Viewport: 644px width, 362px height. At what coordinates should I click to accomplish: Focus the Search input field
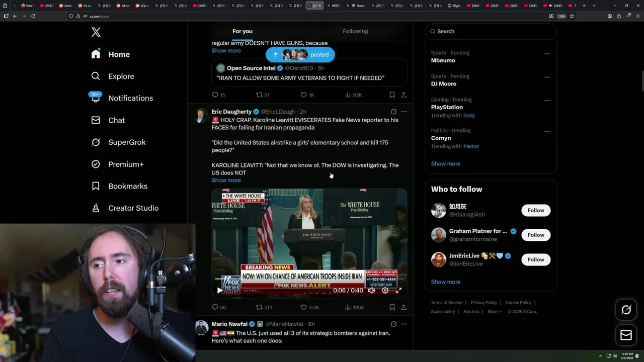(491, 31)
